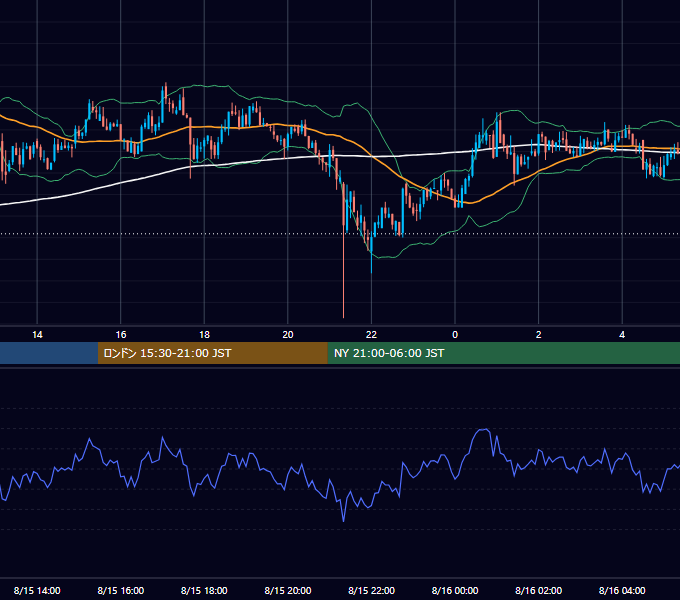Click the 8/16 02:00 oscillator time label
This screenshot has width=680, height=600.
click(538, 590)
